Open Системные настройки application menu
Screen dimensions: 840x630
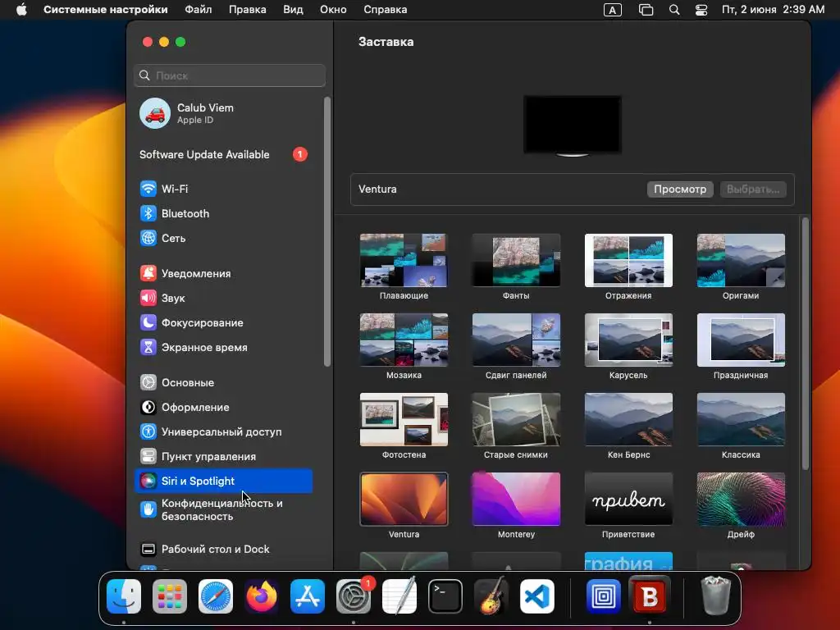(x=106, y=10)
